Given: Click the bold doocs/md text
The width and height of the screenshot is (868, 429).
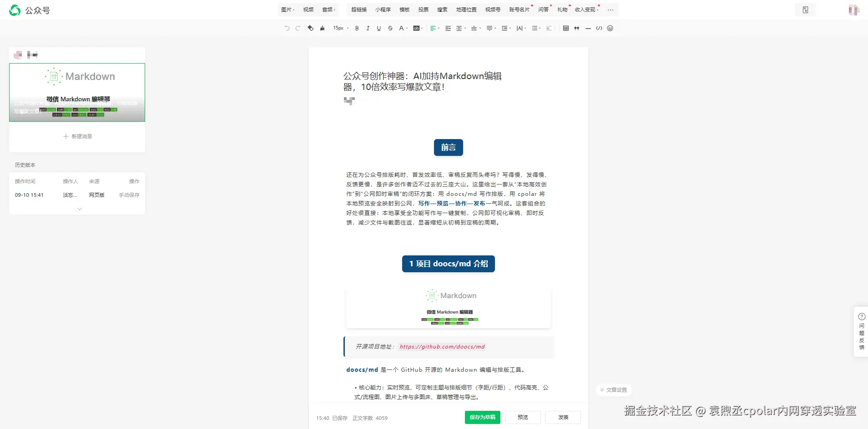Looking at the screenshot, I should tap(362, 370).
